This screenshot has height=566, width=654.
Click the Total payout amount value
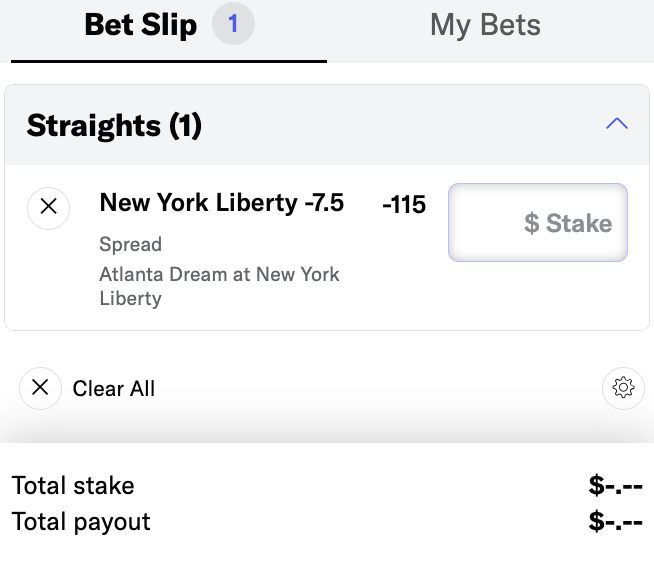615,521
